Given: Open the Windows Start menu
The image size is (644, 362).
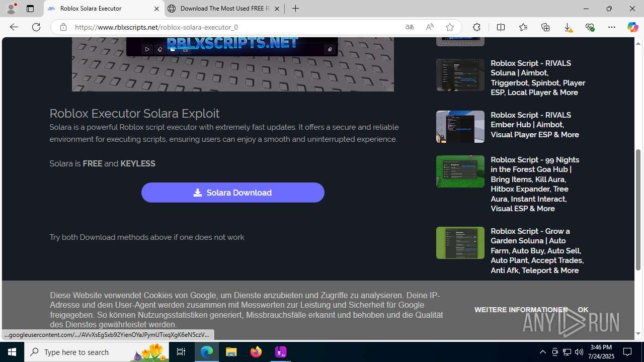Looking at the screenshot, I should (x=12, y=352).
